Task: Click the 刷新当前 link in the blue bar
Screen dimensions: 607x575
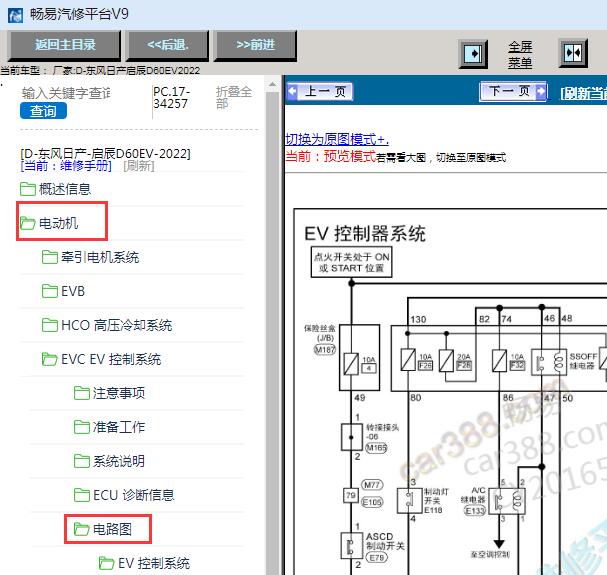Action: click(583, 93)
